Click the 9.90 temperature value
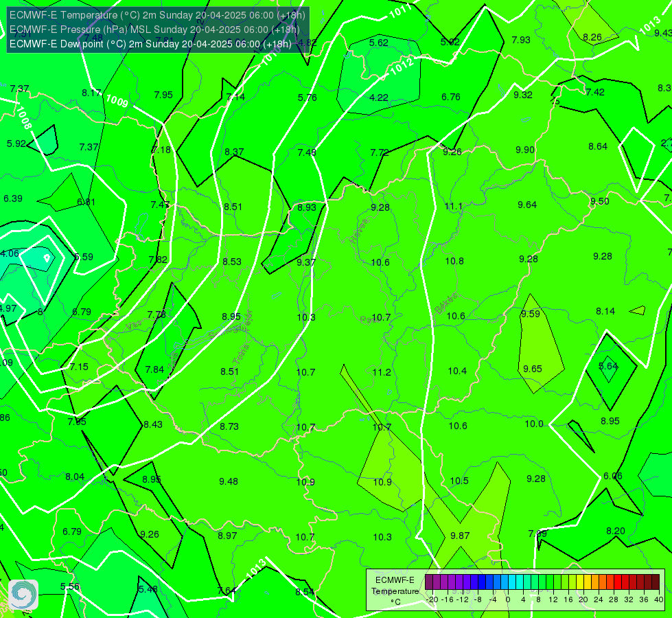The width and height of the screenshot is (672, 618). point(525,150)
